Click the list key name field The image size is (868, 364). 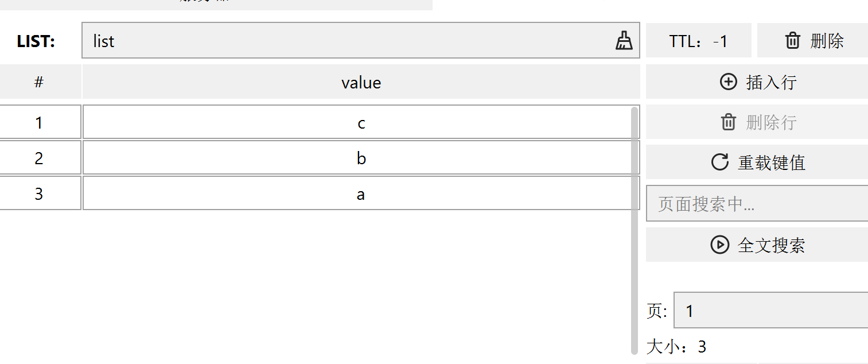344,41
